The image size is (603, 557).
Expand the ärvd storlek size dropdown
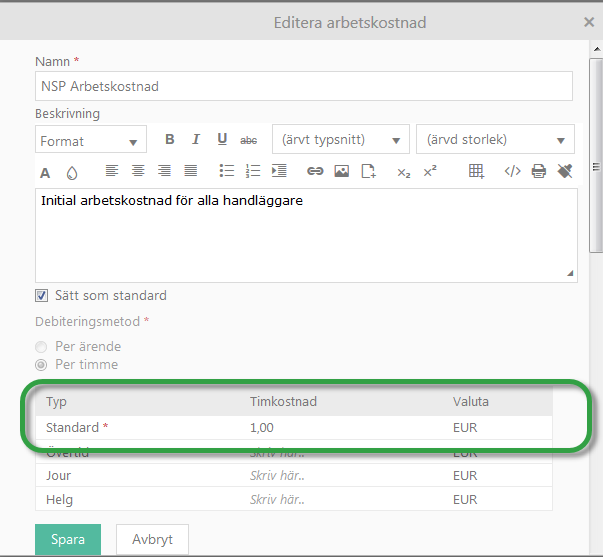[495, 140]
